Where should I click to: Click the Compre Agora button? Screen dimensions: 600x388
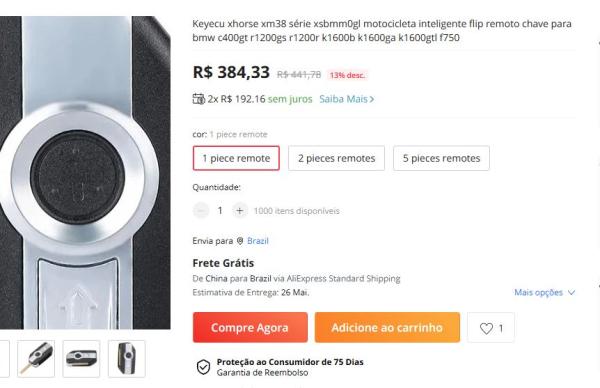[250, 328]
